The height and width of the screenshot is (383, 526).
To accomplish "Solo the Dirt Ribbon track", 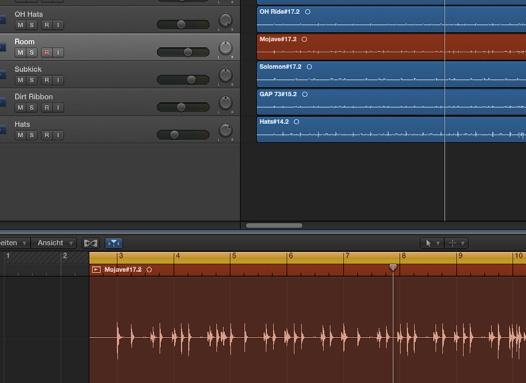I will [32, 108].
